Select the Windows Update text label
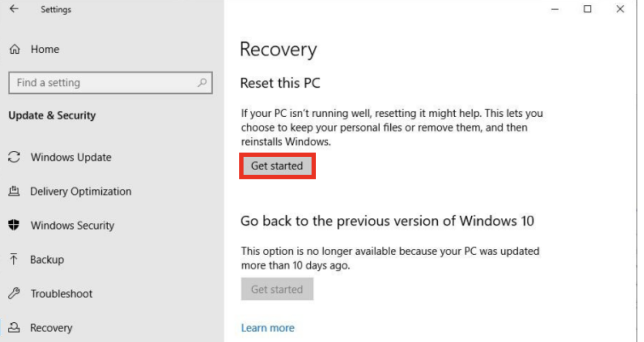Viewport: 644px width, 342px height. tap(71, 157)
